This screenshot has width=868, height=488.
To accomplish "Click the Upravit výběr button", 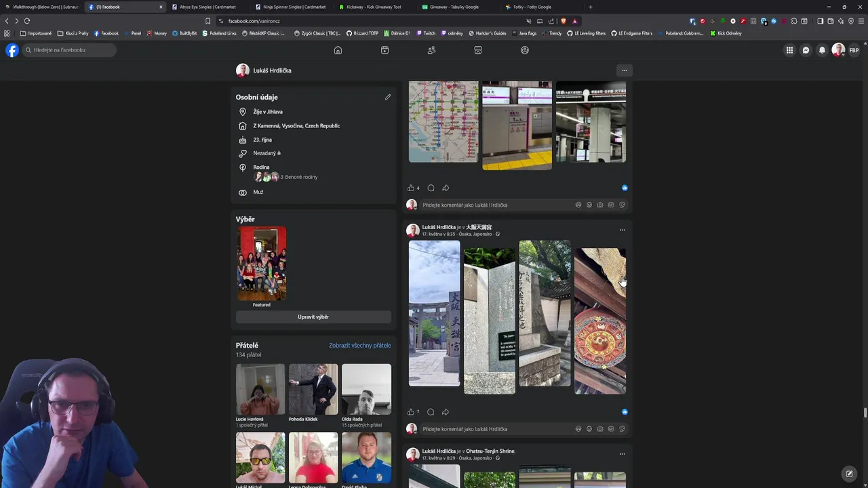I will (x=313, y=317).
